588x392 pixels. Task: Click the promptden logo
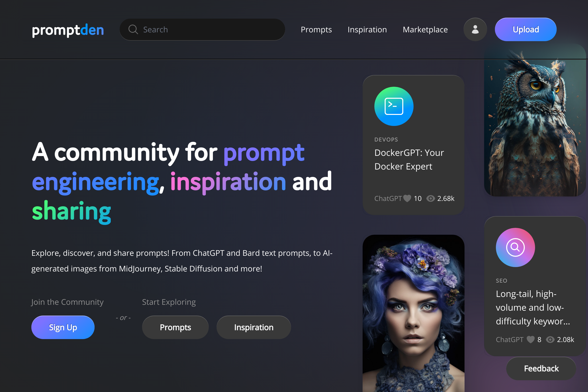pos(68,30)
